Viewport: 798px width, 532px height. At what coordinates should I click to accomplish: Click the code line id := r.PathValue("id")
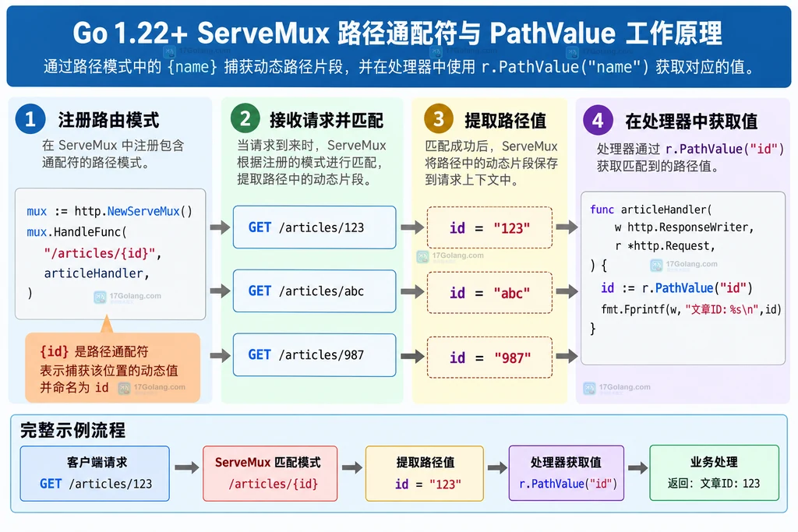coord(677,288)
